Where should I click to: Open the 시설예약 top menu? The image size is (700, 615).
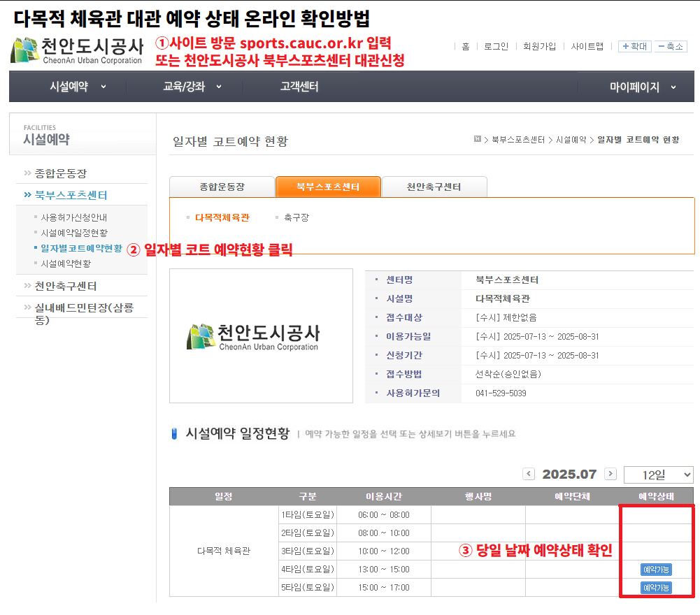coord(69,87)
